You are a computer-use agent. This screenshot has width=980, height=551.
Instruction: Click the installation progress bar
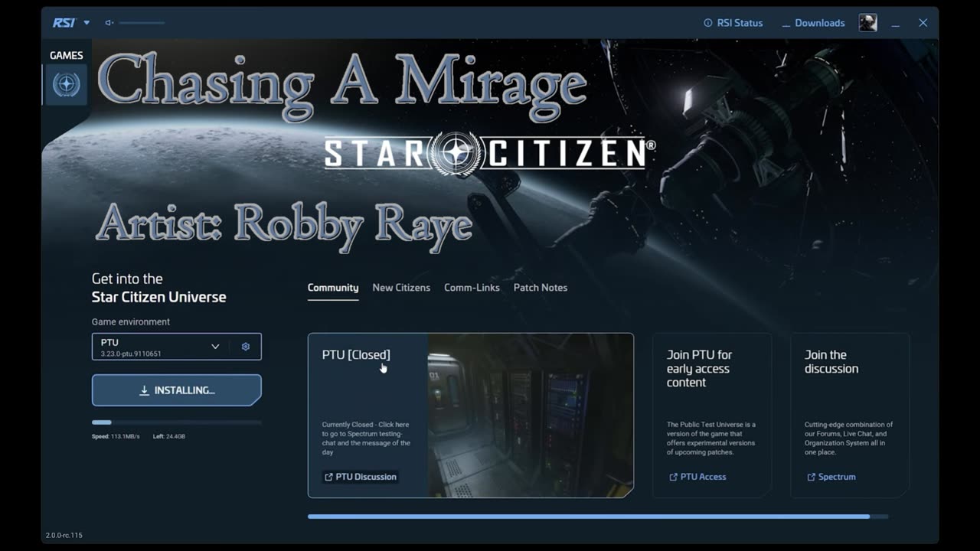click(177, 422)
